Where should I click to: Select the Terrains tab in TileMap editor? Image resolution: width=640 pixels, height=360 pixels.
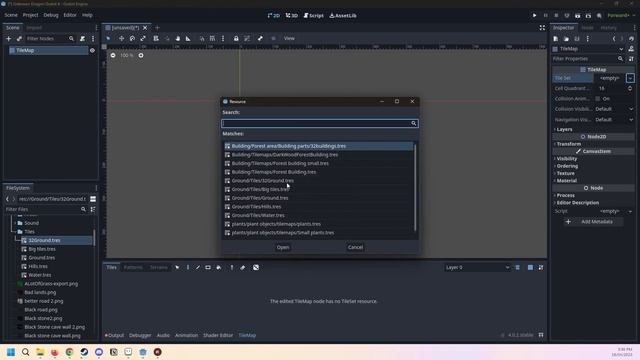[x=159, y=267]
